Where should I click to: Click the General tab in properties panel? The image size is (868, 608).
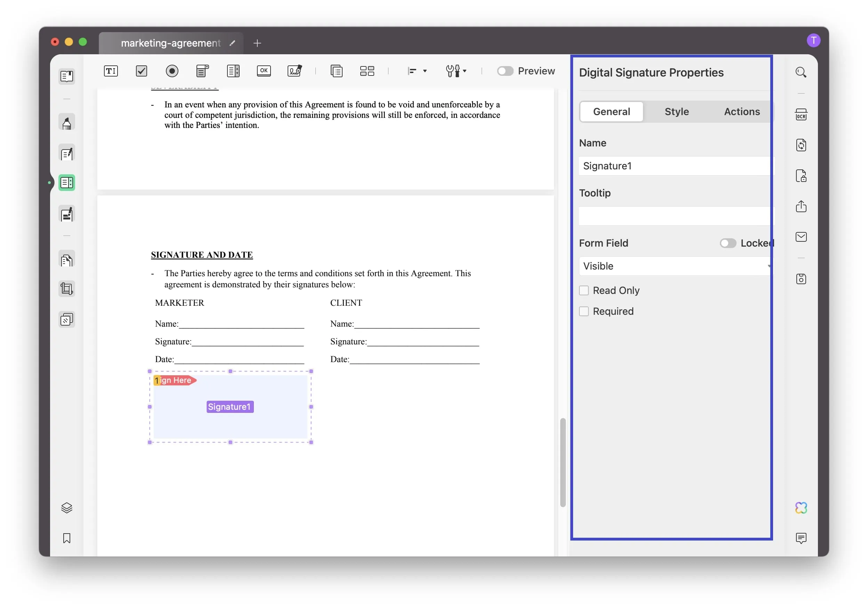[611, 111]
